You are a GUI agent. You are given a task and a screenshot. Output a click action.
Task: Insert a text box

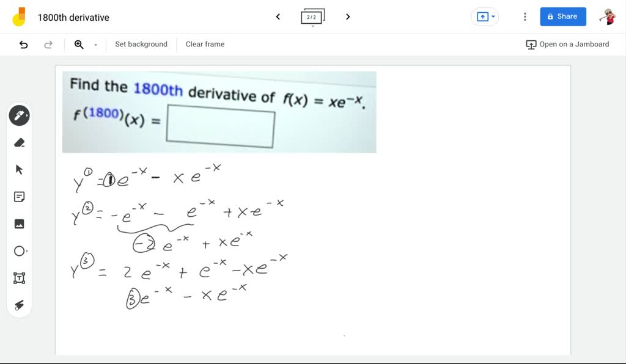tap(19, 278)
